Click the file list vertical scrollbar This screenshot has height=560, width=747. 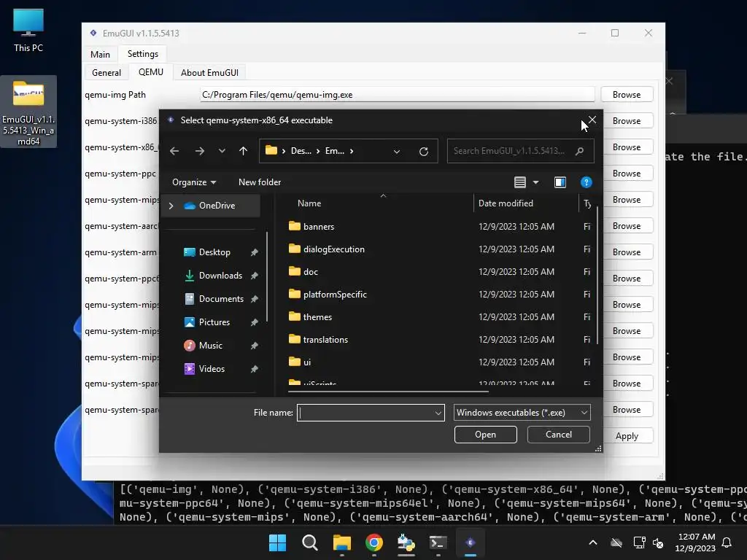[x=597, y=276]
